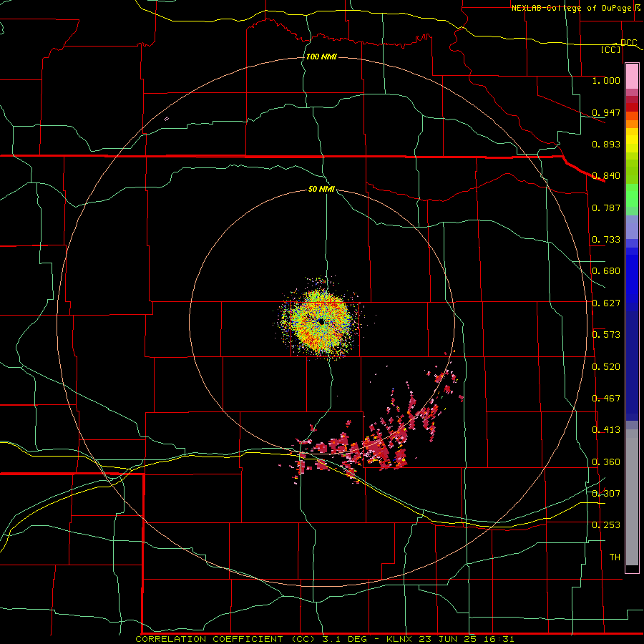Select the 0.787 scale value
The width and height of the screenshot is (644, 644).
[606, 208]
